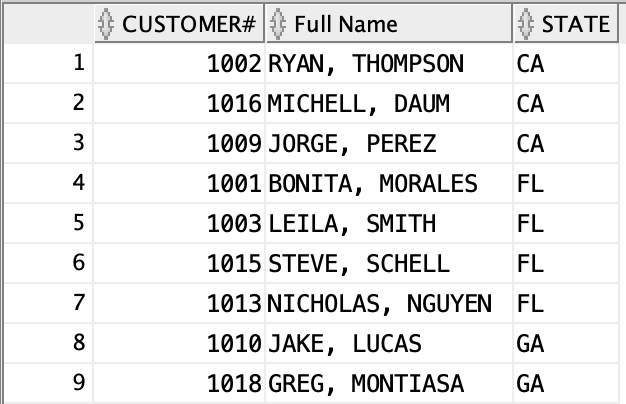Select the BONITA, MORALES cell
626x404 pixels.
[373, 183]
